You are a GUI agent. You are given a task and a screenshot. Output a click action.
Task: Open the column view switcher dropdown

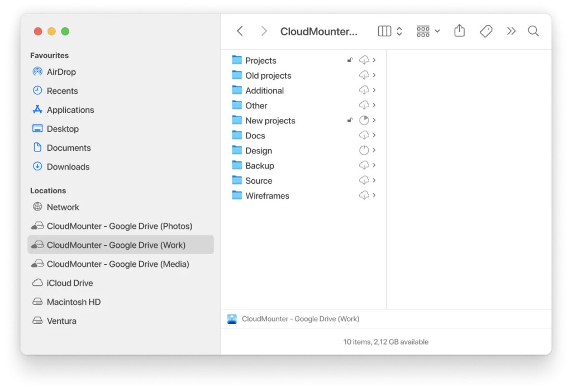tap(390, 31)
